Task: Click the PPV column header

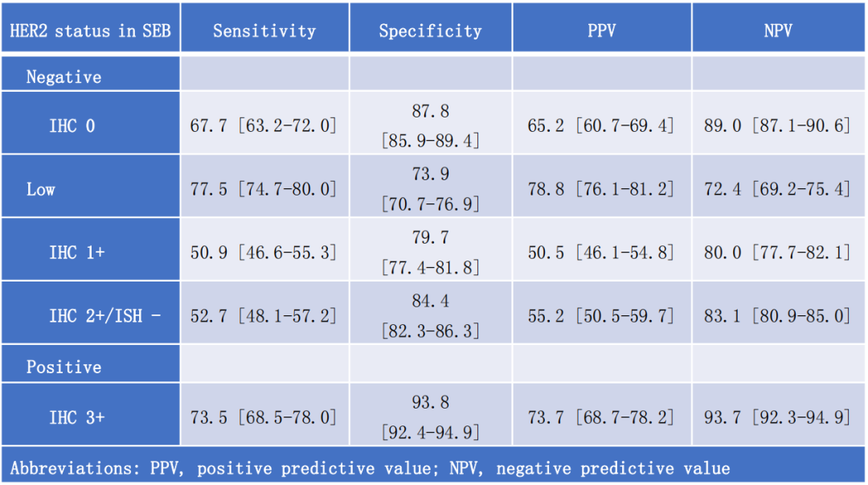Action: [x=601, y=31]
